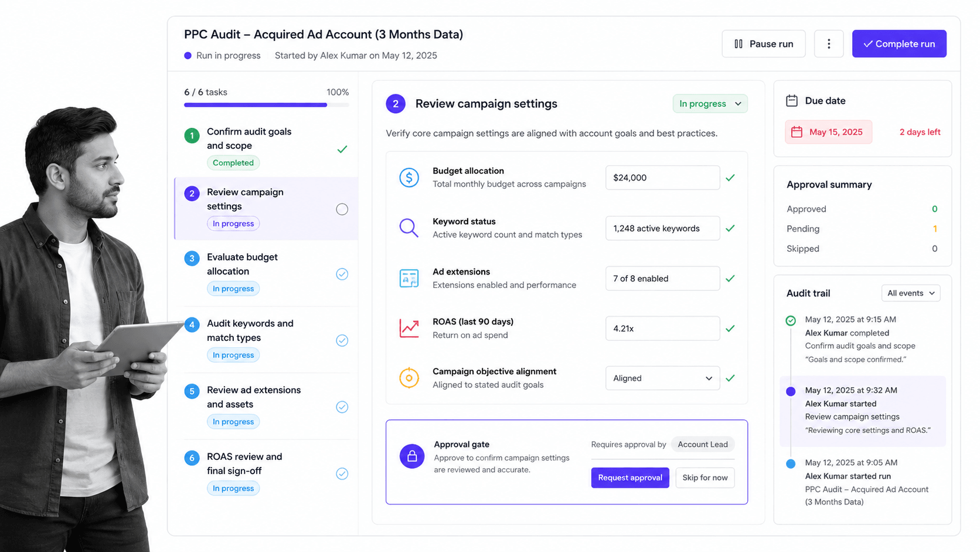Click step number 6 badge in task list
This screenshot has width=980, height=552.
pyautogui.click(x=192, y=458)
